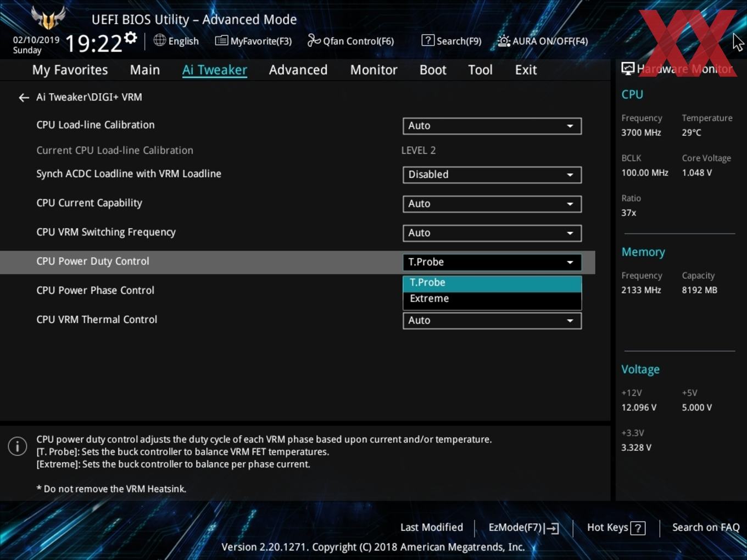Open MyFavorite(F3) list
The height and width of the screenshot is (560, 747).
[x=253, y=41]
